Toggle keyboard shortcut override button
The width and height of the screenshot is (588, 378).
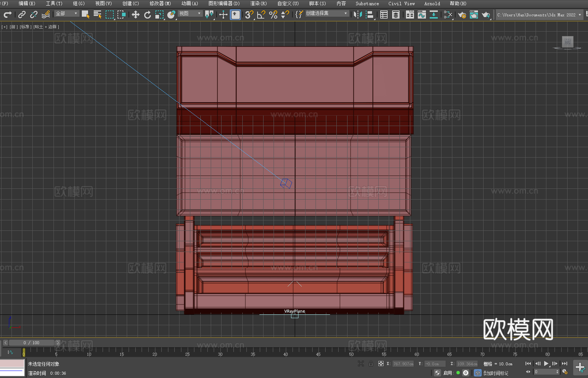(235, 14)
